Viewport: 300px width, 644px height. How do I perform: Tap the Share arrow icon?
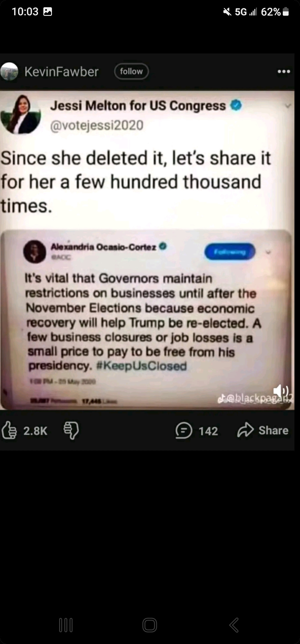(246, 430)
